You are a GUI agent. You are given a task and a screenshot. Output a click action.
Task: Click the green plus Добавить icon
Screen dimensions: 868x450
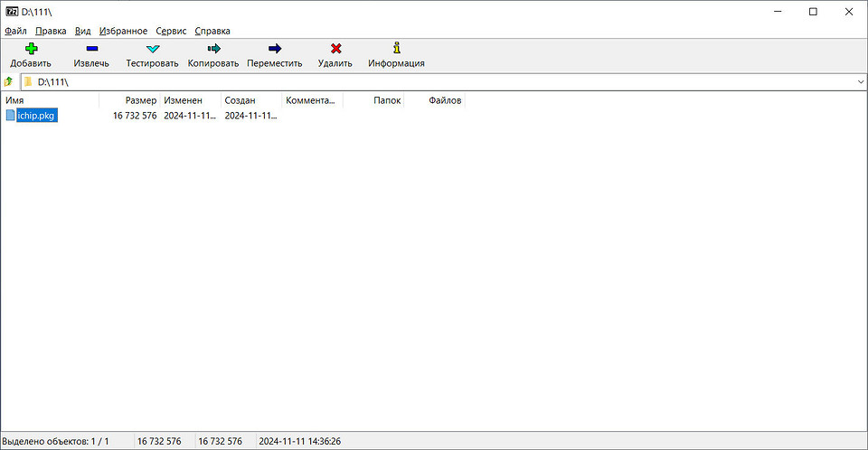(31, 49)
